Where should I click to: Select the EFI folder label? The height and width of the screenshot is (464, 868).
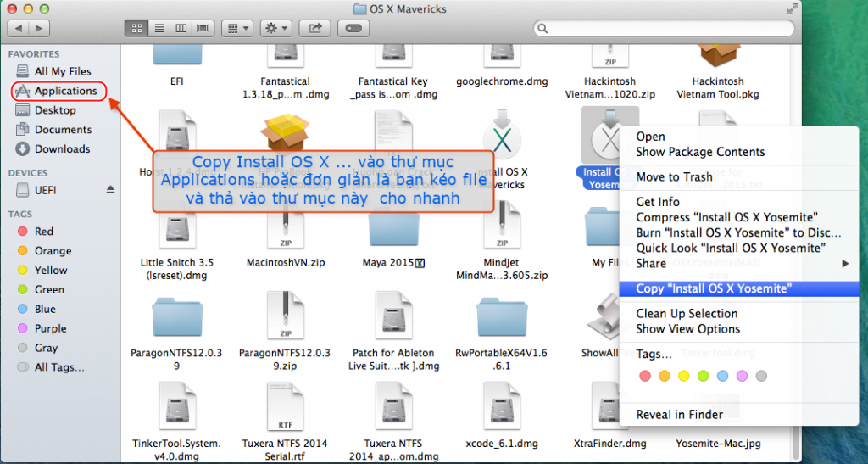pyautogui.click(x=177, y=81)
